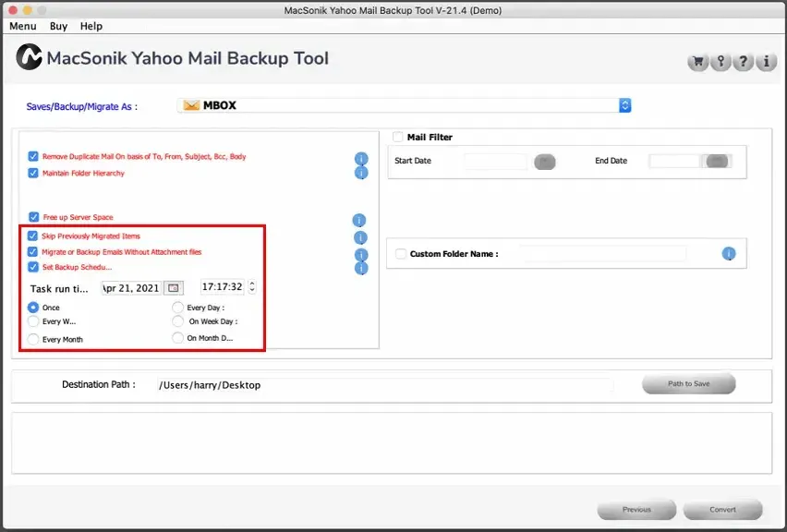The width and height of the screenshot is (787, 532).
Task: Click the task run date field
Action: (131, 288)
